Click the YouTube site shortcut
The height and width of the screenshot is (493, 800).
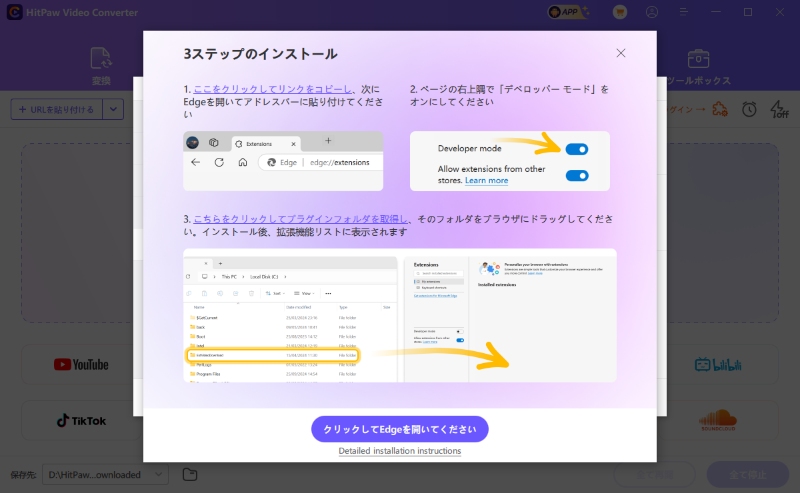click(x=81, y=364)
